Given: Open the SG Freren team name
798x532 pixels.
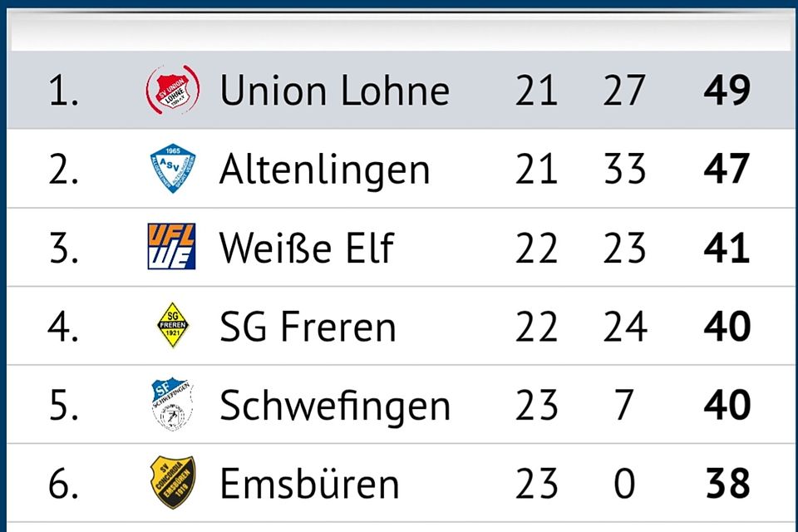Looking at the screenshot, I should [308, 327].
